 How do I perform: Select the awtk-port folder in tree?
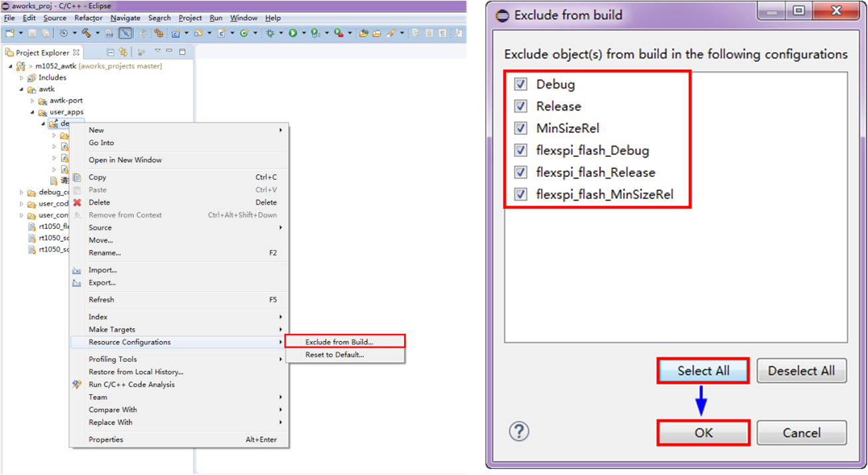point(66,100)
